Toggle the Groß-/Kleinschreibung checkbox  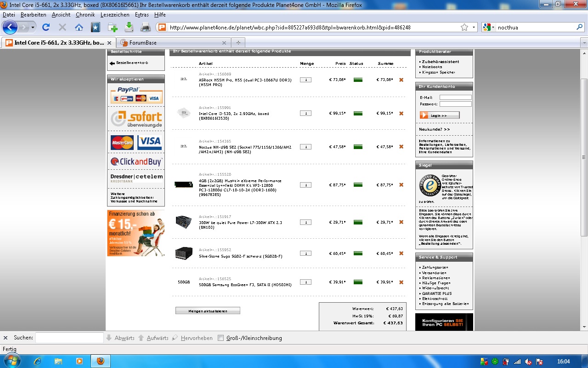coord(220,338)
